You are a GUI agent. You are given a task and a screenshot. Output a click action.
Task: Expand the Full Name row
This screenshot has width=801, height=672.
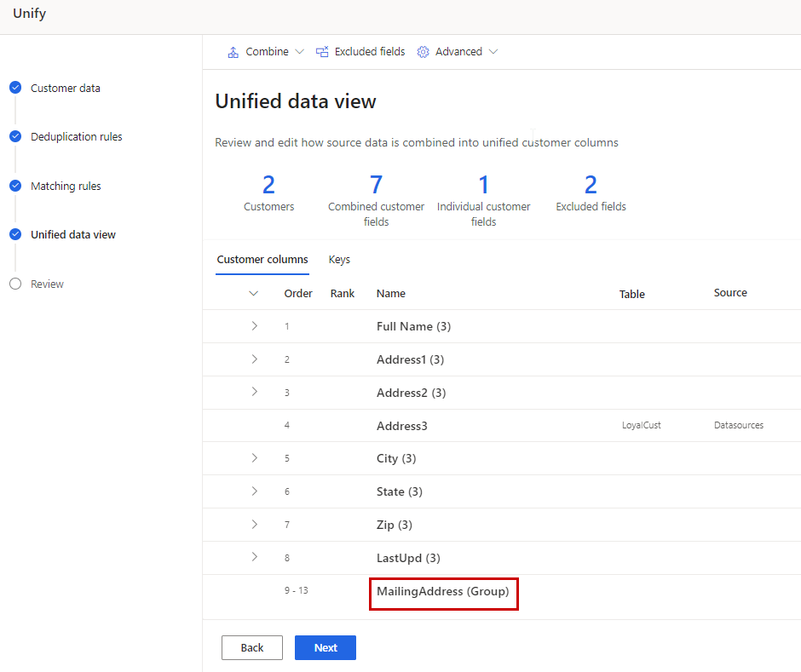[253, 325]
